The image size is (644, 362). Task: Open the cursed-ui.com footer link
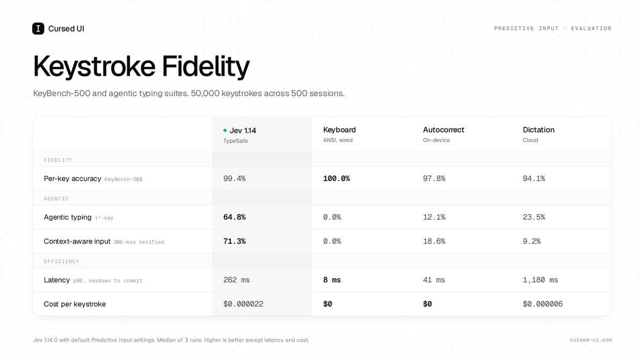click(x=591, y=340)
